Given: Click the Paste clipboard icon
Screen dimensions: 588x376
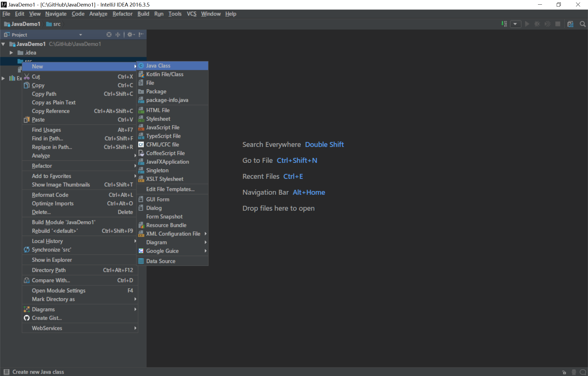Looking at the screenshot, I should 27,120.
